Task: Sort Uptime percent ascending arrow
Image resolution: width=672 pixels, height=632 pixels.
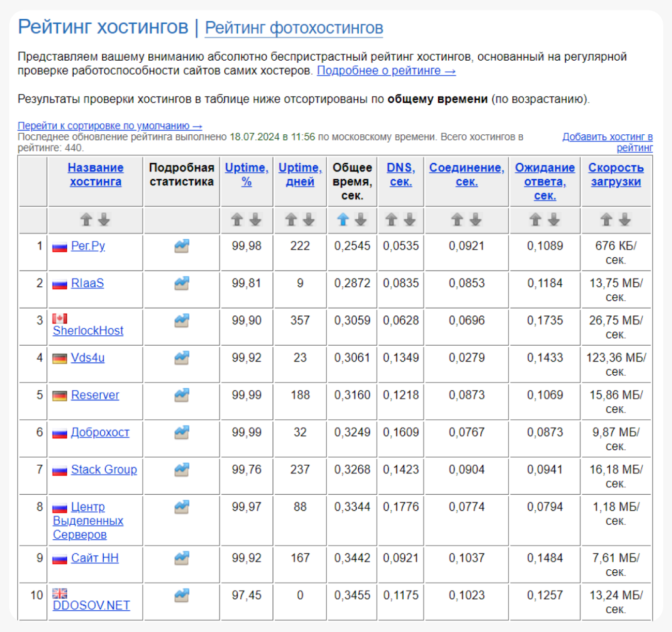Action: click(x=237, y=220)
